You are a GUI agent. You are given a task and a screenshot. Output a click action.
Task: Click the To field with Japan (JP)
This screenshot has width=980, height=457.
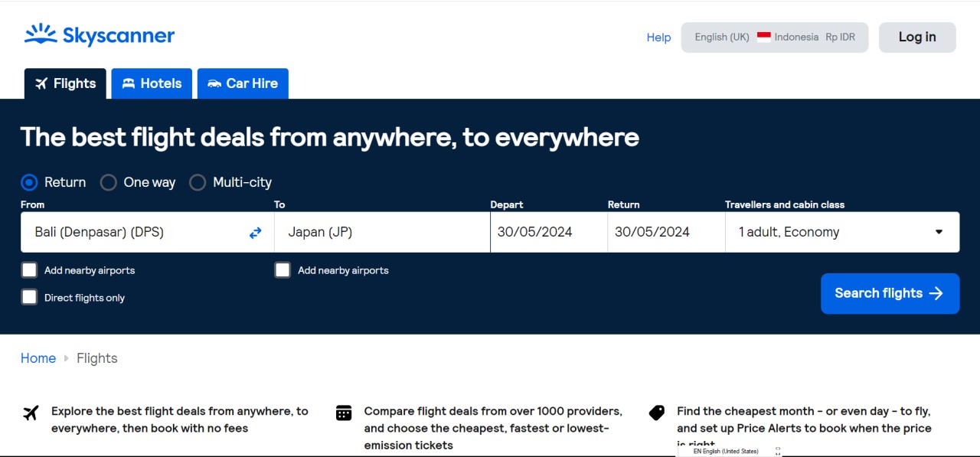[x=382, y=232]
